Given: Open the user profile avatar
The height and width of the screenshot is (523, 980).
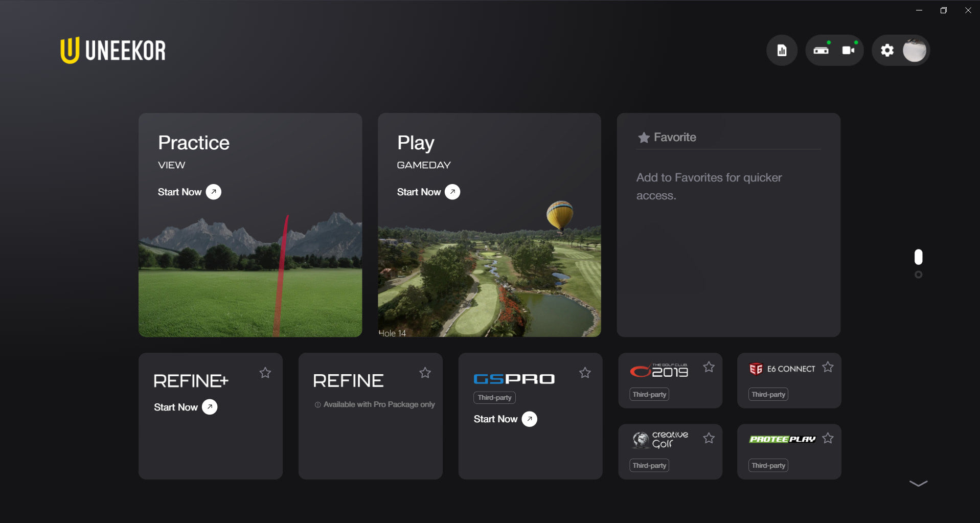Looking at the screenshot, I should (915, 50).
